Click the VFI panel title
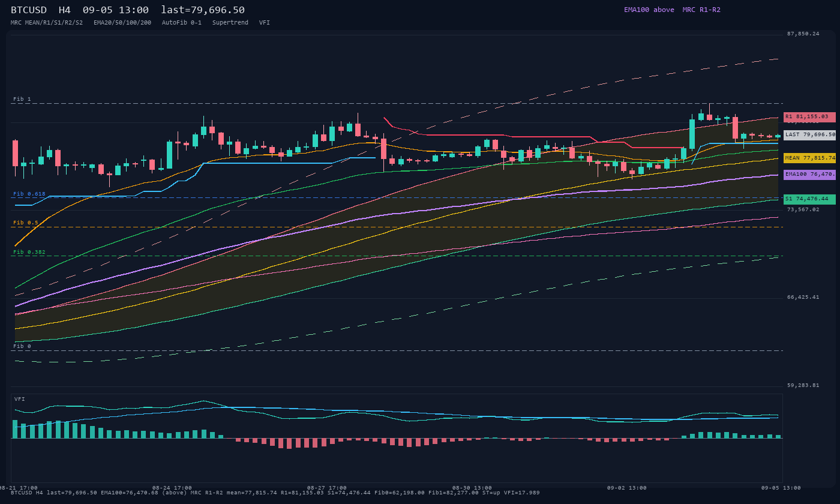The height and width of the screenshot is (504, 840). 20,399
